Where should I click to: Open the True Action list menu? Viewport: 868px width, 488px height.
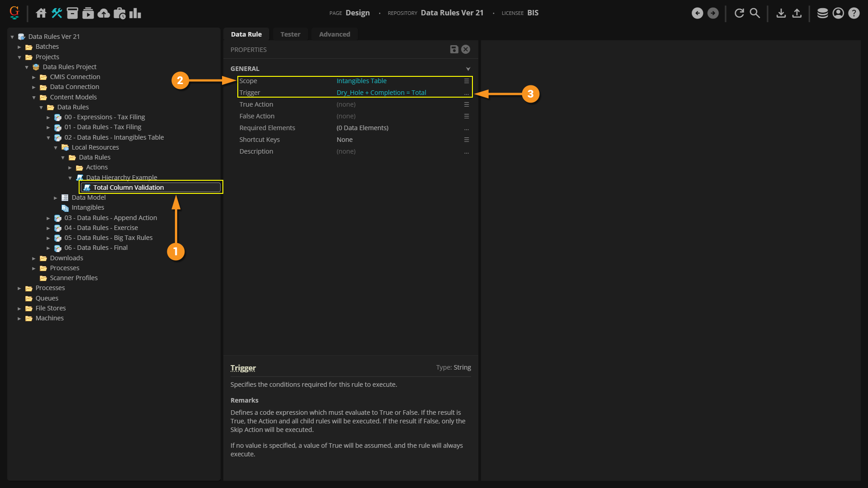point(466,104)
